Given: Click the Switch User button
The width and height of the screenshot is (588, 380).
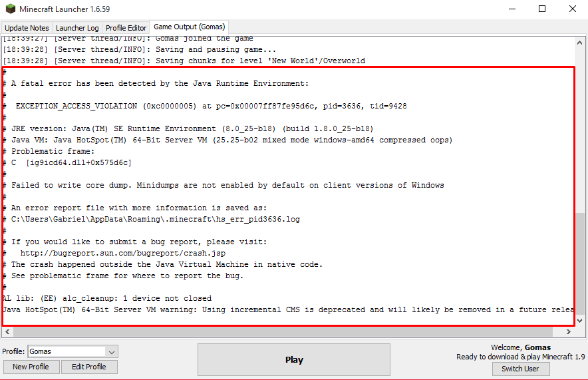Looking at the screenshot, I should pos(521,369).
